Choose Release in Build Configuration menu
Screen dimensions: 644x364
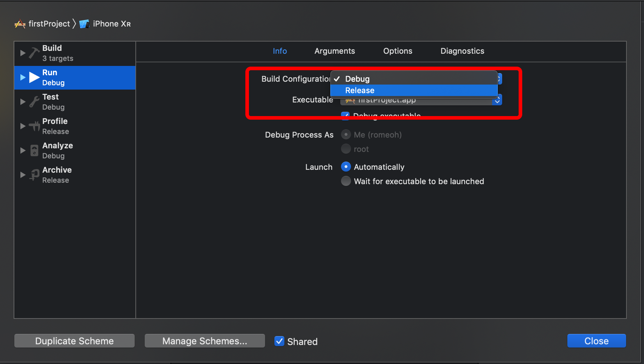click(x=414, y=90)
